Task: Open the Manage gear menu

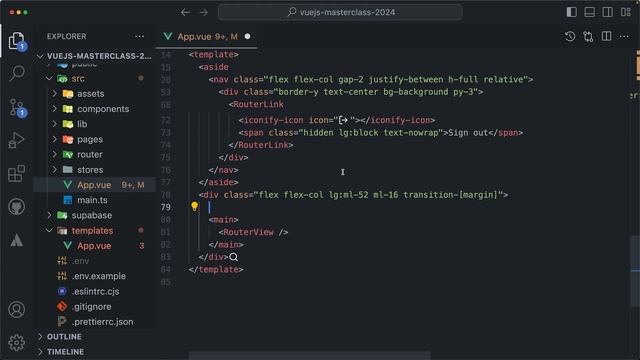Action: (16, 343)
